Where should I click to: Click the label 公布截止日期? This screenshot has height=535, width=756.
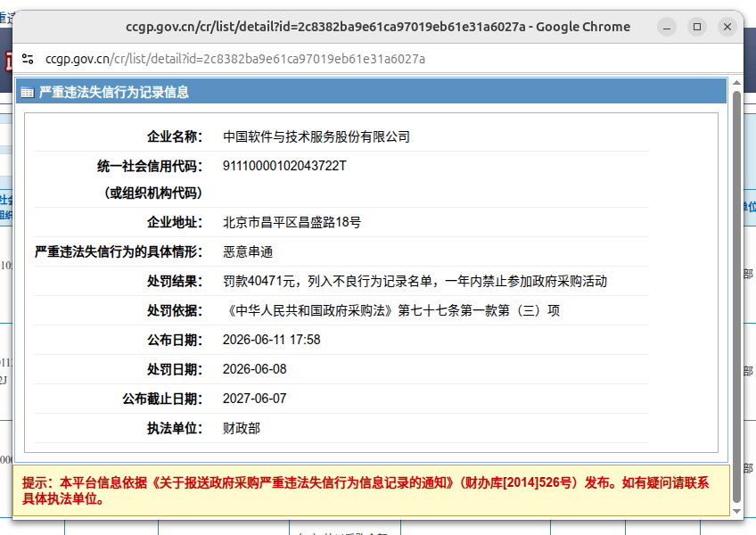pos(162,399)
